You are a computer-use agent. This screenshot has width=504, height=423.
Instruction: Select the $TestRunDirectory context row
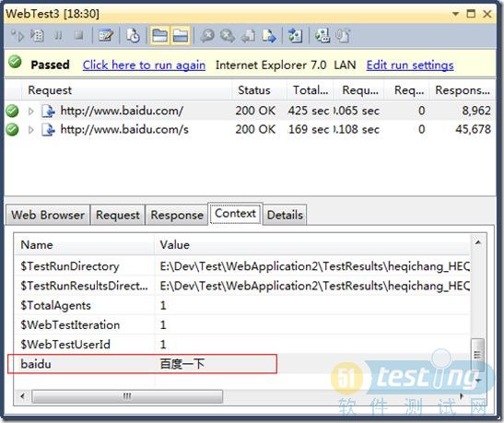pyautogui.click(x=242, y=266)
